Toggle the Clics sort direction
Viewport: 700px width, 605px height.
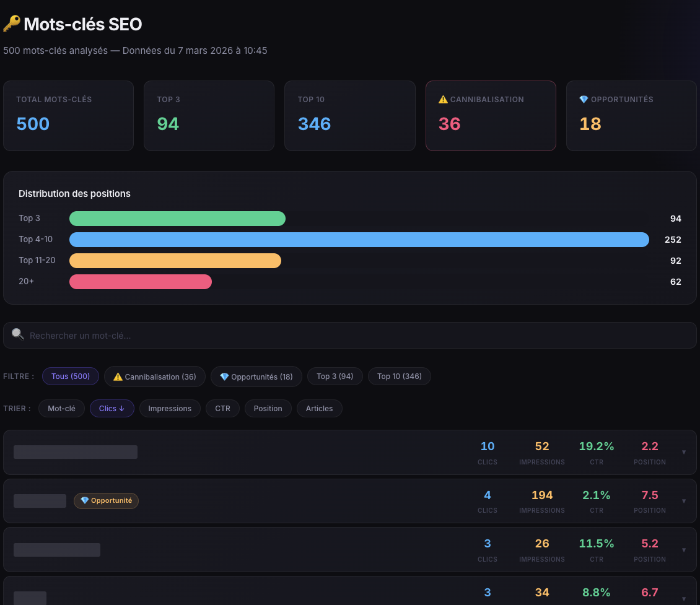coord(112,409)
